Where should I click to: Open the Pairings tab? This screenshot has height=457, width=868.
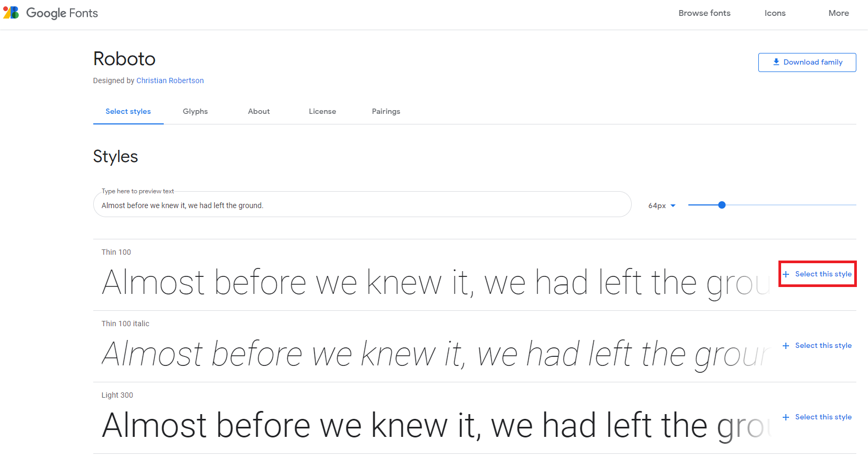pos(386,111)
